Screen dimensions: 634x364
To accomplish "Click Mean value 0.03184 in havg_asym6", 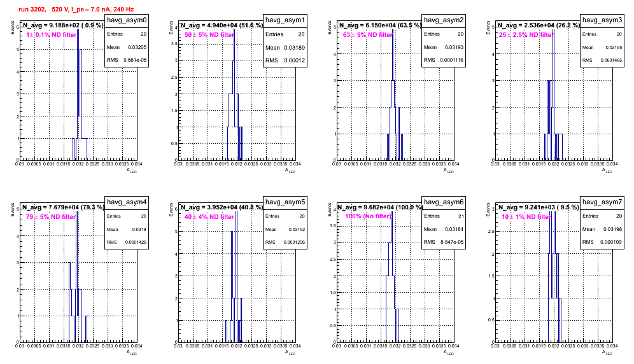I will [x=454, y=229].
